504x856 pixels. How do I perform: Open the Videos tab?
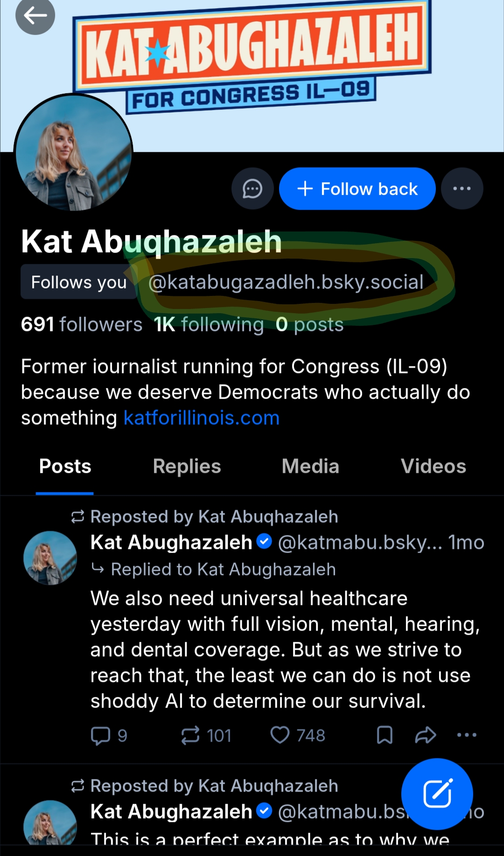pos(433,466)
